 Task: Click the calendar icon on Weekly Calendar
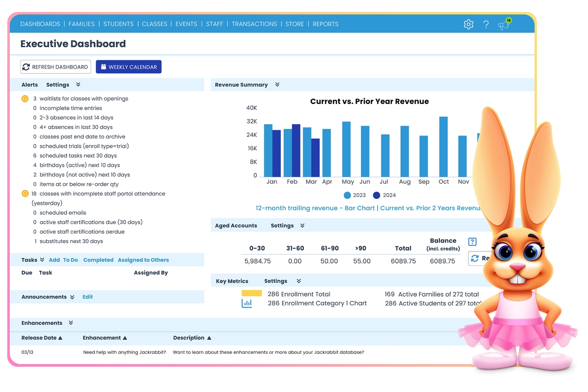(x=104, y=67)
